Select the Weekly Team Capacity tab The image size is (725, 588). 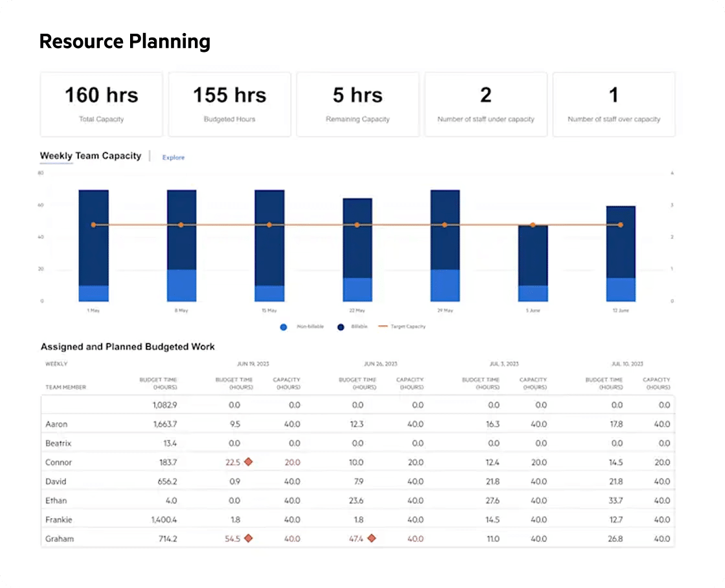click(x=90, y=155)
